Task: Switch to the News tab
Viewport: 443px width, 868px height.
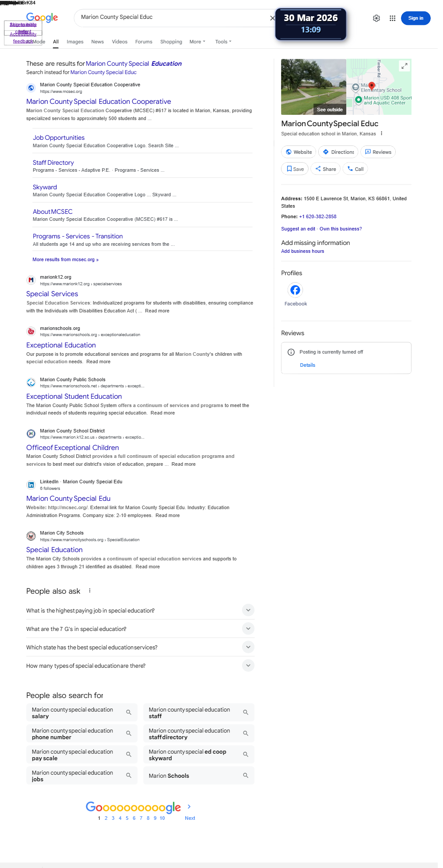Action: [x=97, y=42]
